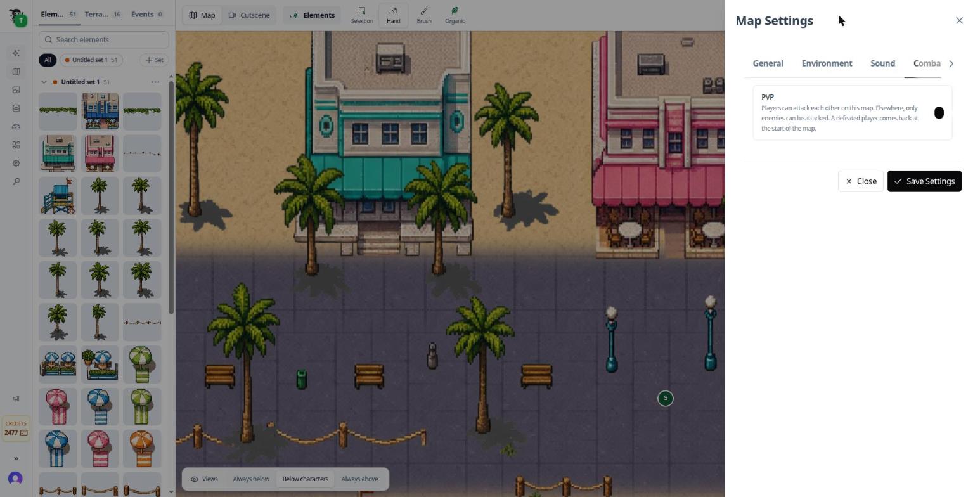The image size is (980, 497).
Task: Select the Organic tool
Action: [455, 15]
